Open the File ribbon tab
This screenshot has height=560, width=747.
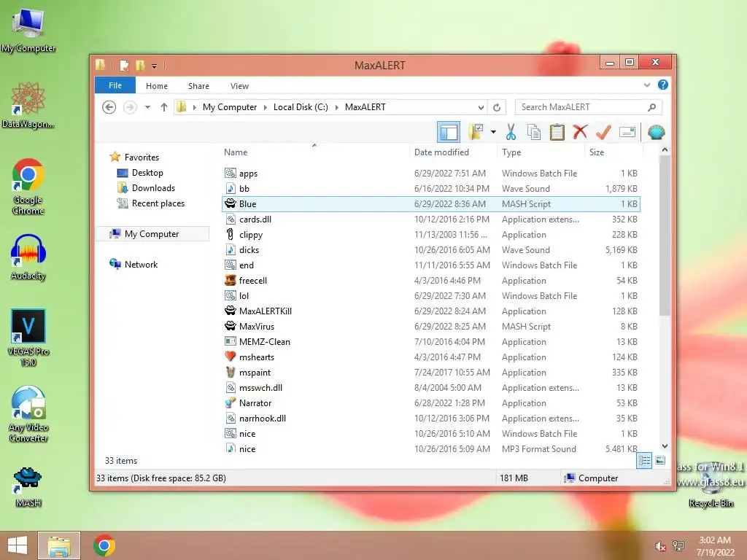(x=115, y=85)
